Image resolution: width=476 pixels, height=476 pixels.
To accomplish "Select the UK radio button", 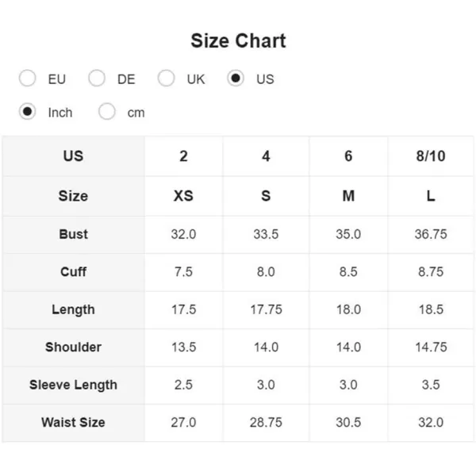I will coord(166,79).
